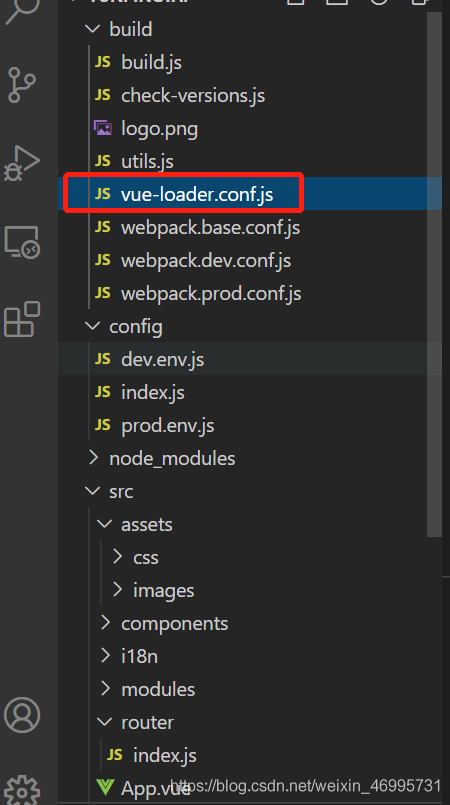Click the JS icon beside build.js
The height and width of the screenshot is (805, 450).
[103, 62]
